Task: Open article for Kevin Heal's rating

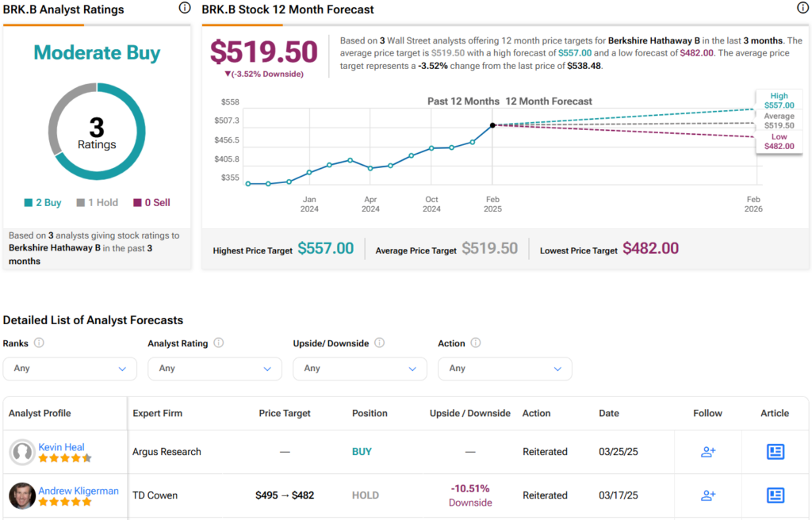Action: [x=776, y=452]
